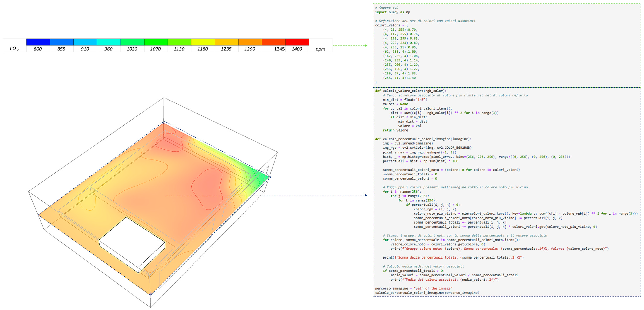Click the dark blue dashed arrow head

pyautogui.click(x=366, y=195)
